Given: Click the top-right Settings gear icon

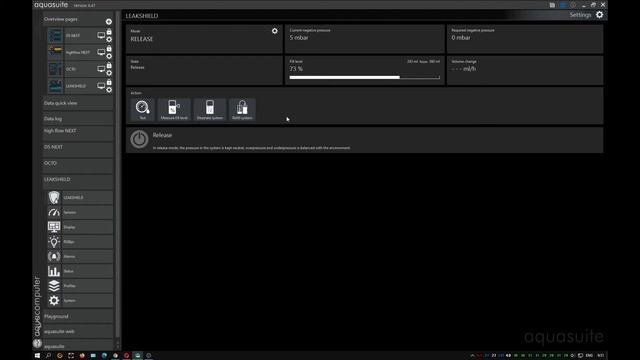Looking at the screenshot, I should [x=599, y=15].
